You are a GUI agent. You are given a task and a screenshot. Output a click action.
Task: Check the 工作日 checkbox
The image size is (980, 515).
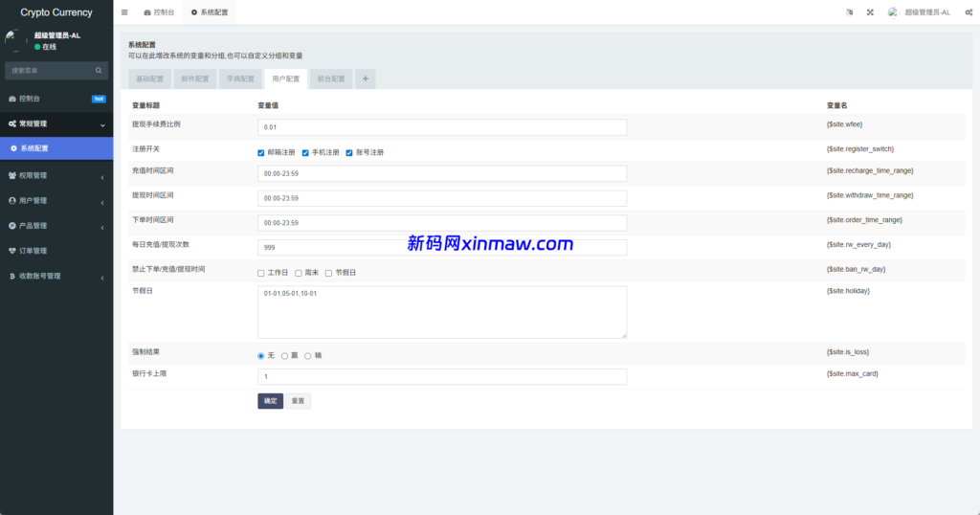(260, 273)
